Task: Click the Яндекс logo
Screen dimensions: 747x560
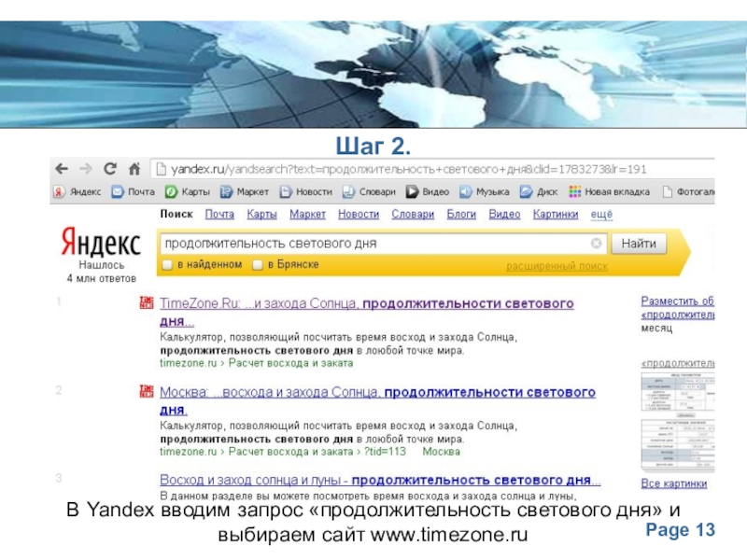Action: pos(101,242)
